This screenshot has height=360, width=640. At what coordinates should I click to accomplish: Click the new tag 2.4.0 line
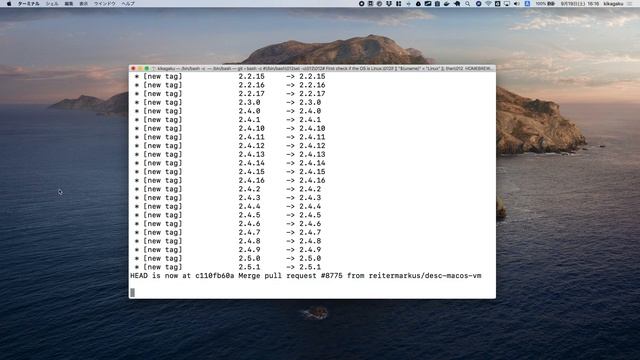pyautogui.click(x=228, y=111)
